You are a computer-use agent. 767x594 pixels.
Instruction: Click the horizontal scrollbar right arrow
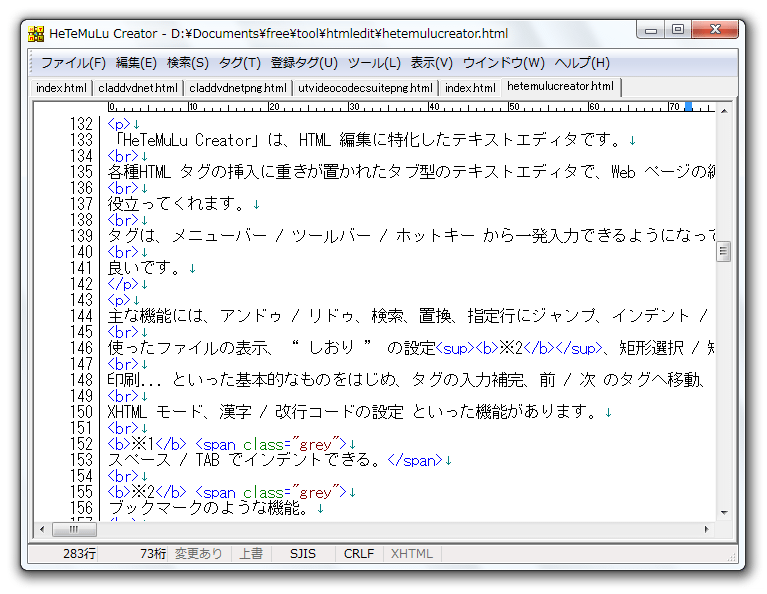click(x=706, y=529)
